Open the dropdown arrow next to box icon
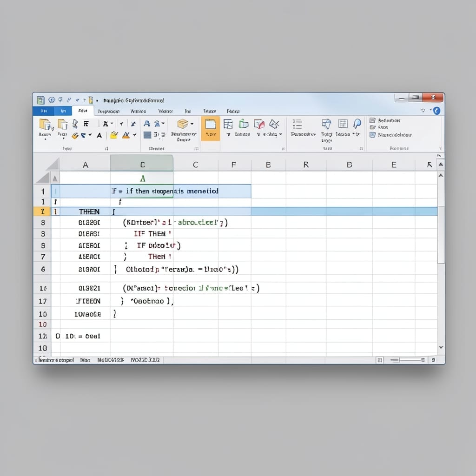Image resolution: width=476 pixels, height=476 pixels. point(192,124)
